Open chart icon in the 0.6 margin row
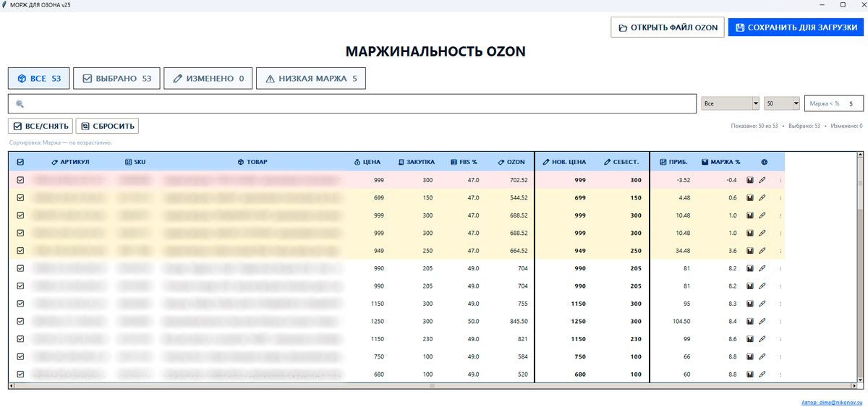 [x=750, y=197]
